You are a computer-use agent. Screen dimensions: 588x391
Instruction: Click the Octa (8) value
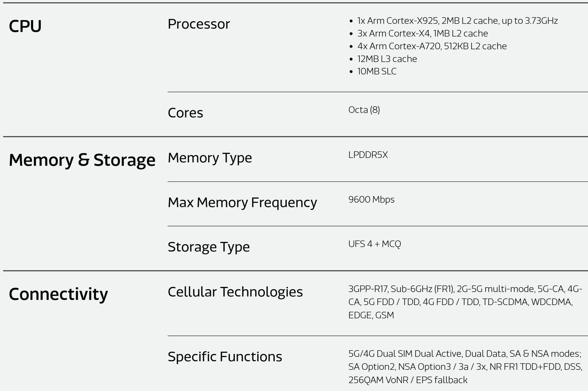[364, 110]
